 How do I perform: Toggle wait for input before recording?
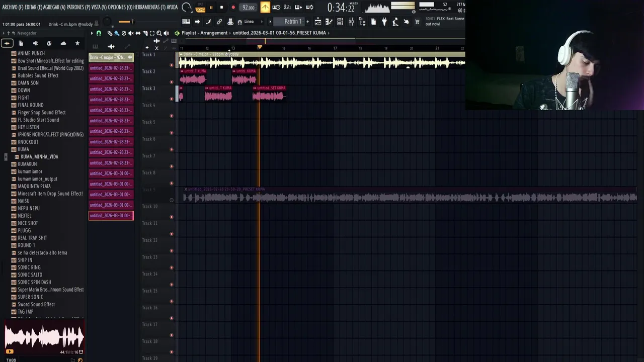pos(276,7)
